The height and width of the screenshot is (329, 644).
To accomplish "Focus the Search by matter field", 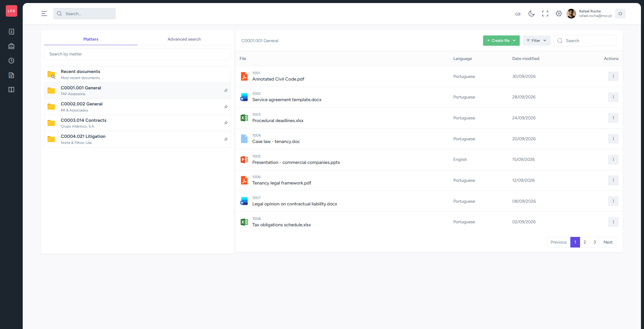I will pyautogui.click(x=137, y=54).
